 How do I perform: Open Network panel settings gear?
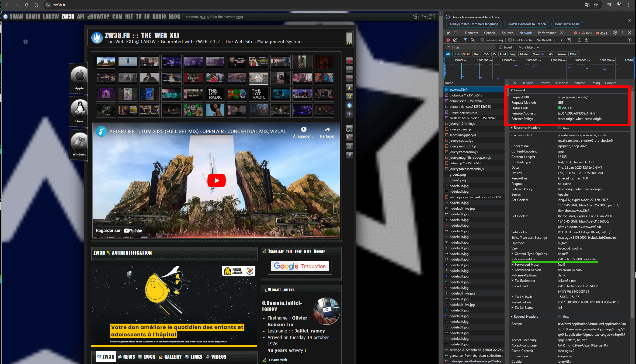(630, 40)
